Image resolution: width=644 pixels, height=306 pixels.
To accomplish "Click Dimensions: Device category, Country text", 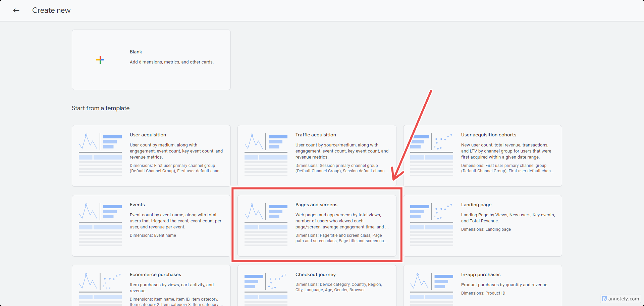I will 339,287.
